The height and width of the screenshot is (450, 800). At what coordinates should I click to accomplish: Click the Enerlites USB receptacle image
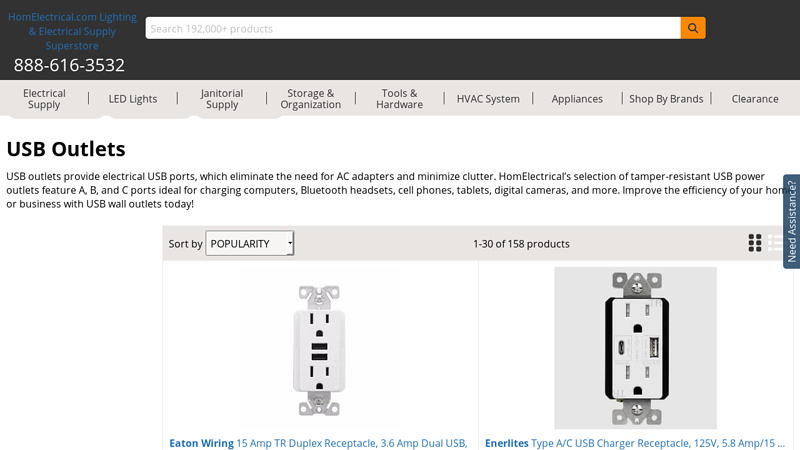tap(636, 348)
